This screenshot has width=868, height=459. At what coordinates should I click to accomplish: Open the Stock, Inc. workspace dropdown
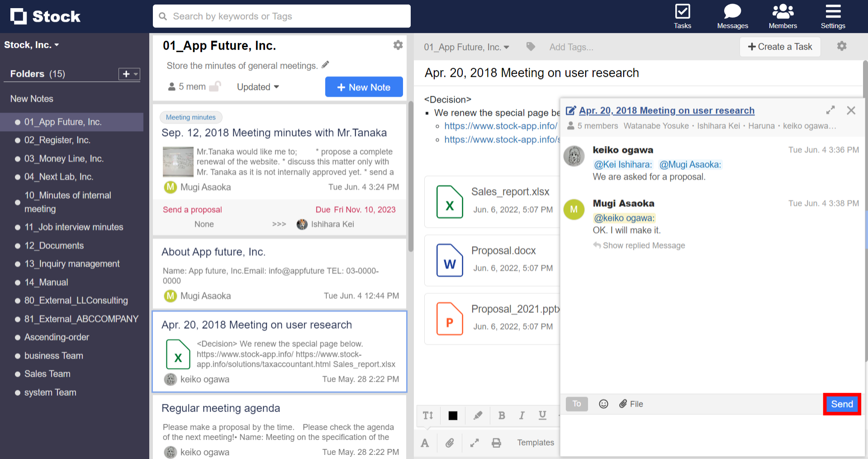tap(32, 44)
